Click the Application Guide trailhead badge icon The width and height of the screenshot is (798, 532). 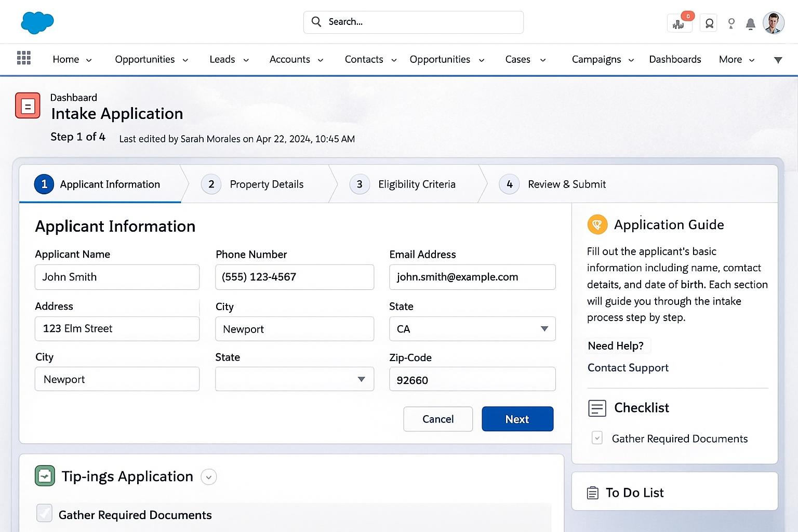(597, 224)
